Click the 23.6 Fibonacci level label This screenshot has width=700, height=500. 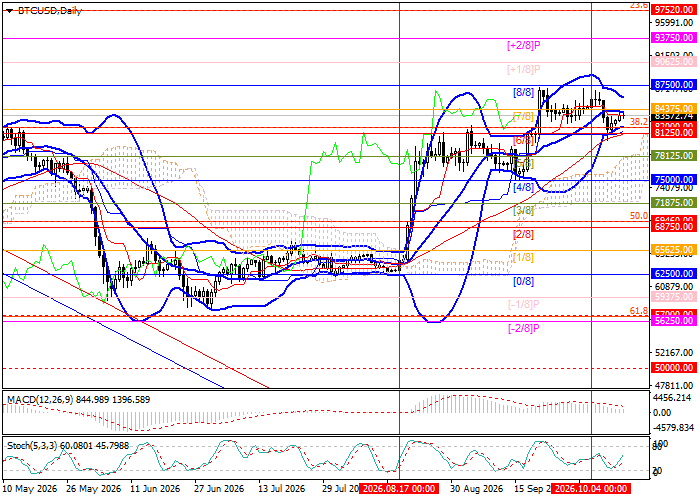coord(638,5)
